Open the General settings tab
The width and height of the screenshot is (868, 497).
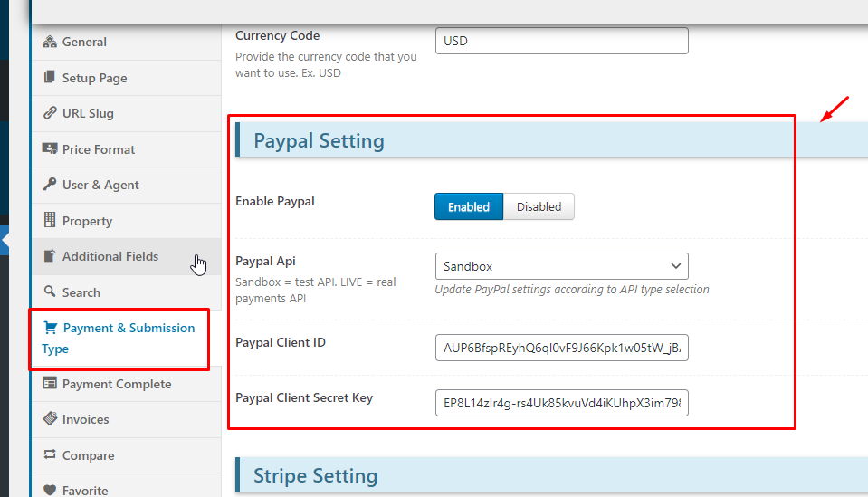(x=126, y=42)
